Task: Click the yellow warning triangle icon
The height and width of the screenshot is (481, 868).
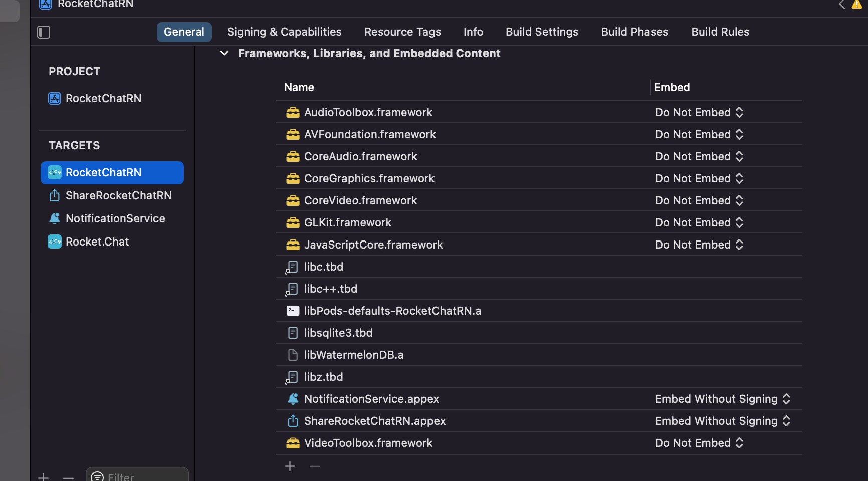Action: (857, 5)
